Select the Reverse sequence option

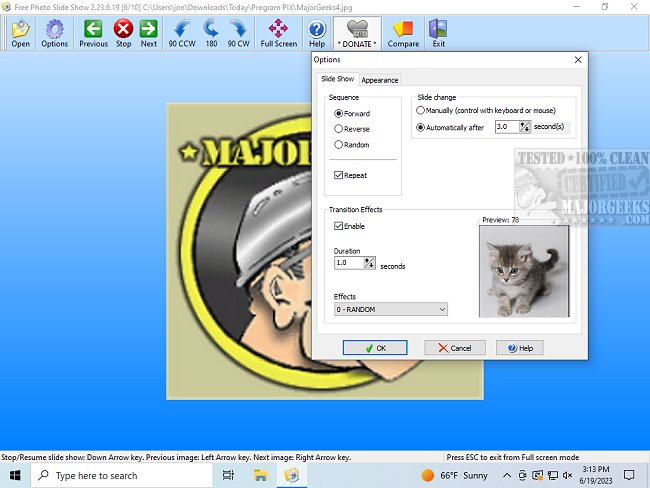click(339, 129)
